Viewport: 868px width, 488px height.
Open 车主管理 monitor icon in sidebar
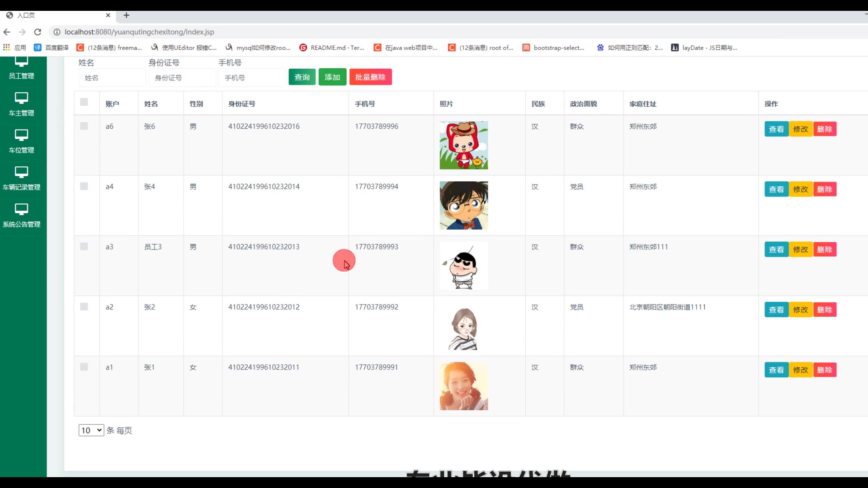(21, 98)
